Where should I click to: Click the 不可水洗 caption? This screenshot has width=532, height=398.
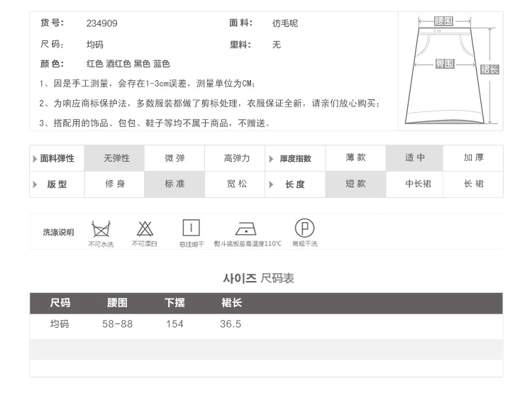click(101, 244)
